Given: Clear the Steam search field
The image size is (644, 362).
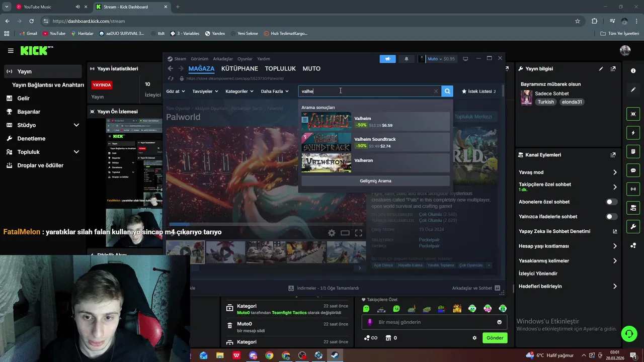Looking at the screenshot, I should (x=436, y=91).
